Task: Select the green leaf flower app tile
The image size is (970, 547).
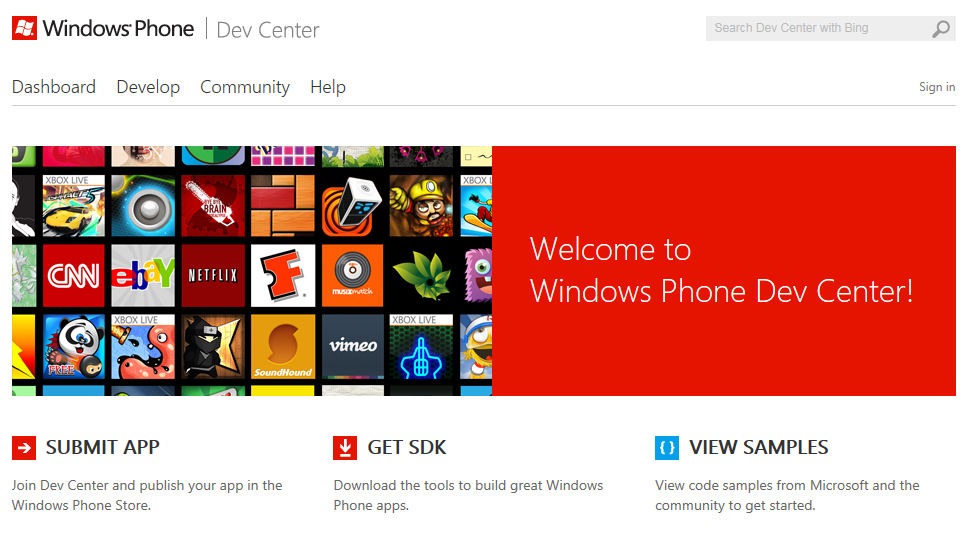Action: coord(422,275)
